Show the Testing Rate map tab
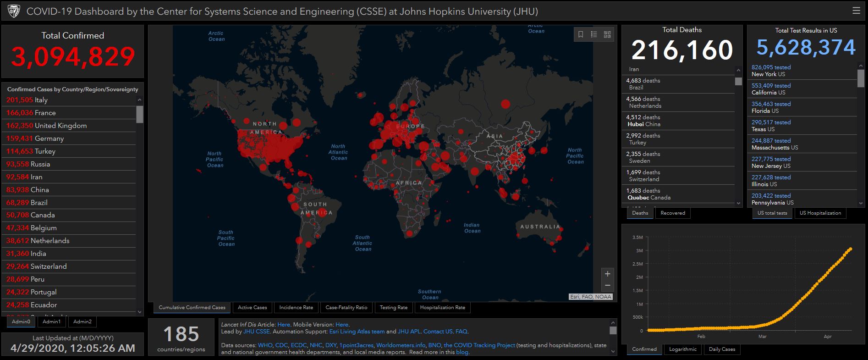Screen dimensions: 868x360 point(394,307)
